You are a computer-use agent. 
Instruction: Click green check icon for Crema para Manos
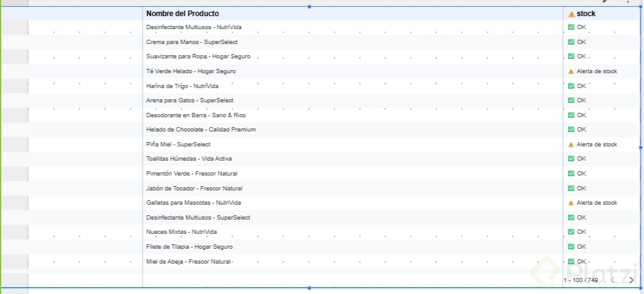pos(571,42)
